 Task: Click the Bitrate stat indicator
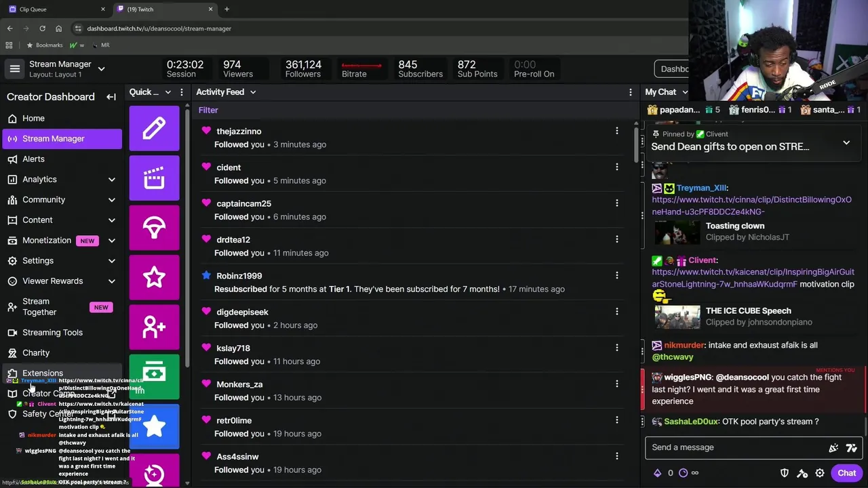click(x=361, y=68)
